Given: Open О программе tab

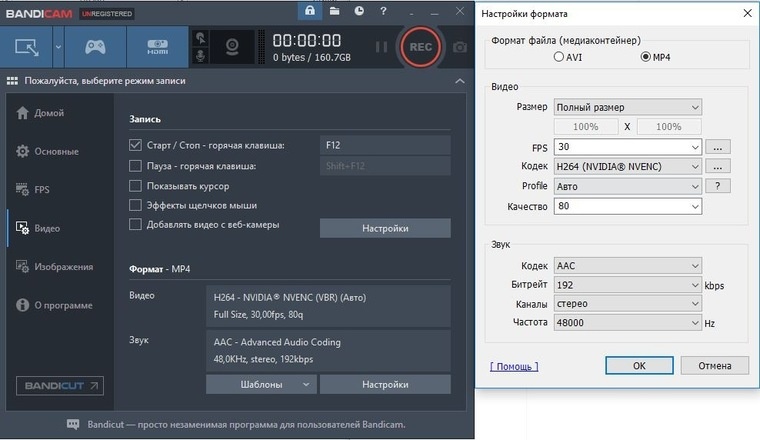Looking at the screenshot, I should pos(54,305).
